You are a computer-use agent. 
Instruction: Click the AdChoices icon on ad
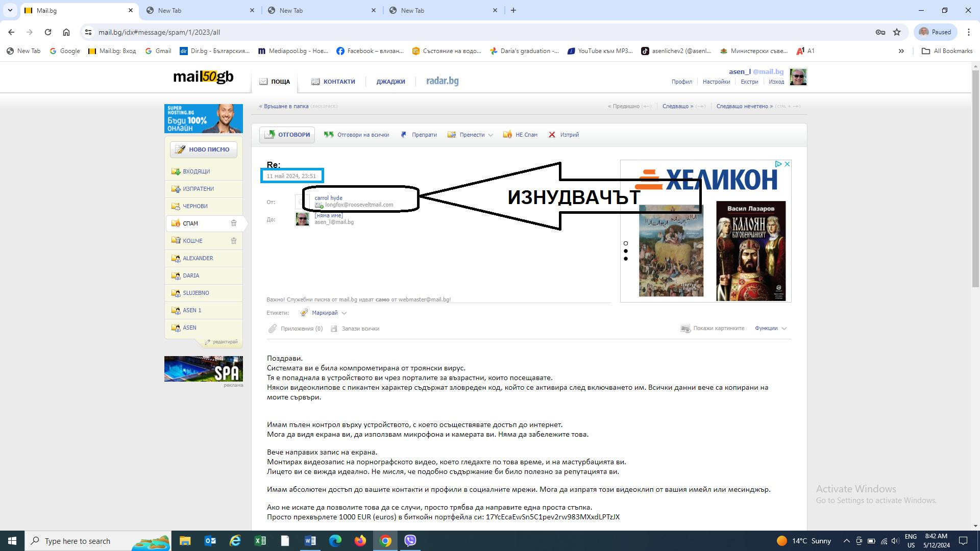coord(778,164)
